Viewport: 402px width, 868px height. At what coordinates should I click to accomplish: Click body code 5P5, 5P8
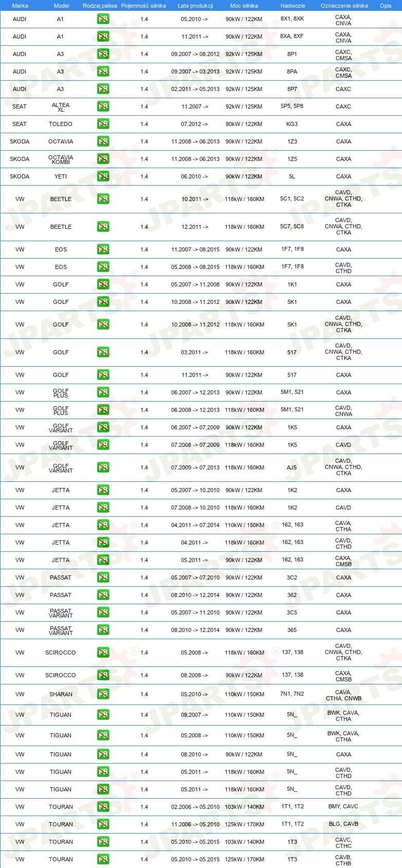point(292,106)
